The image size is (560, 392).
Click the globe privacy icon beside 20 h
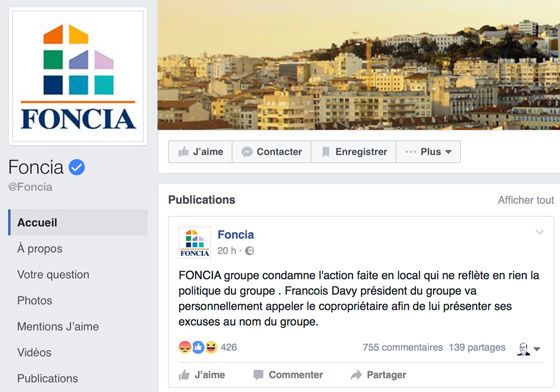(x=250, y=251)
